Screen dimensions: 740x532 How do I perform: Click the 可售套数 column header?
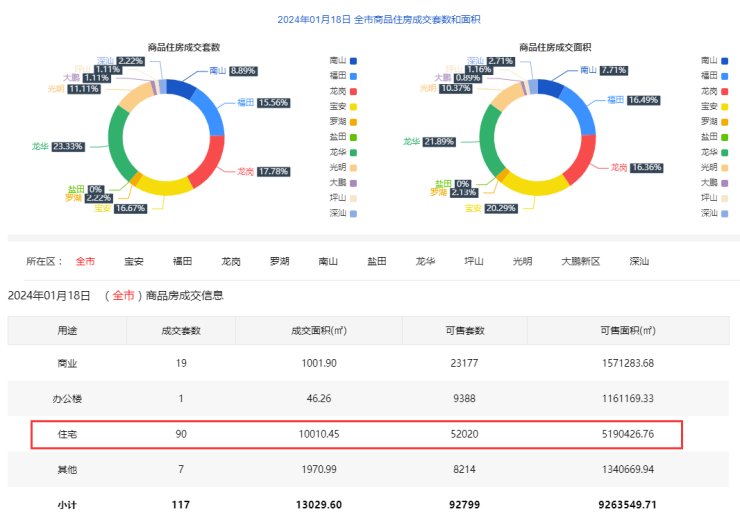click(464, 330)
